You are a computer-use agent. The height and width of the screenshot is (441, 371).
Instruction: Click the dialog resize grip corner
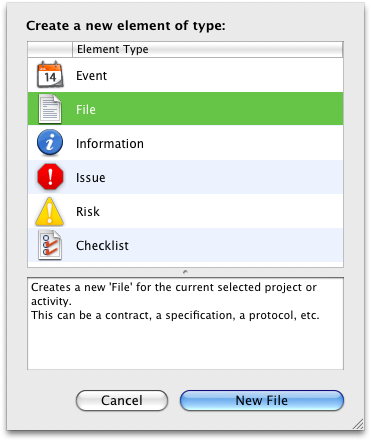(358, 424)
